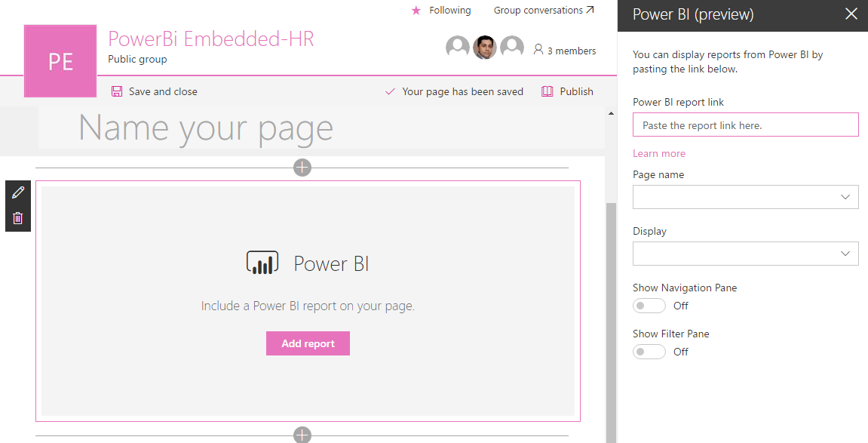Expand the Page name dropdown

point(746,197)
